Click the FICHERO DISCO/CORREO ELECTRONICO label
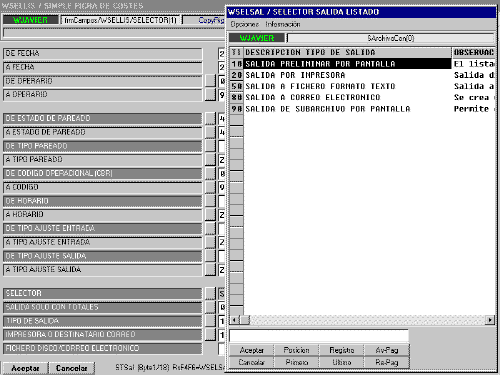This screenshot has height=375, width=500. tap(103, 348)
